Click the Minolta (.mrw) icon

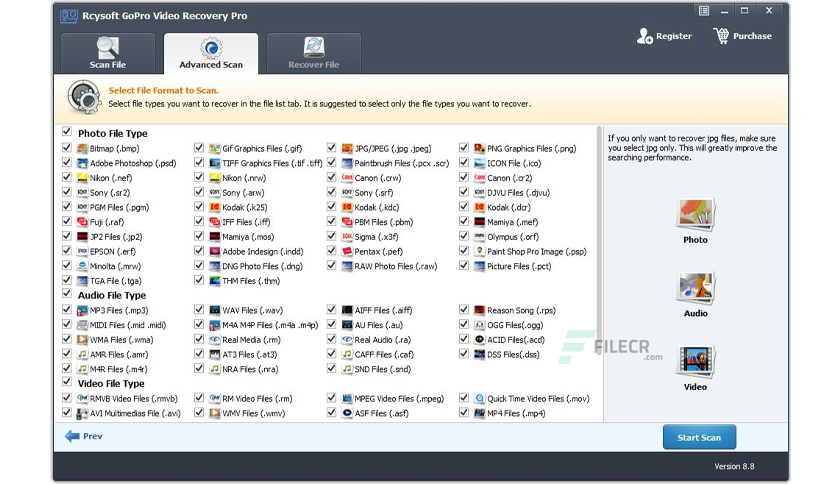[x=82, y=266]
